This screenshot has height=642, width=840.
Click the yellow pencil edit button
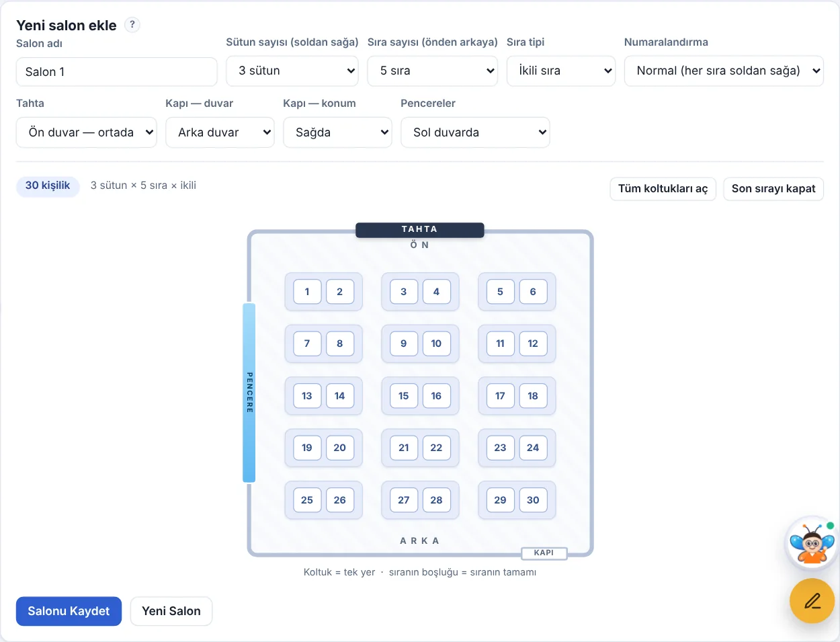tap(812, 601)
